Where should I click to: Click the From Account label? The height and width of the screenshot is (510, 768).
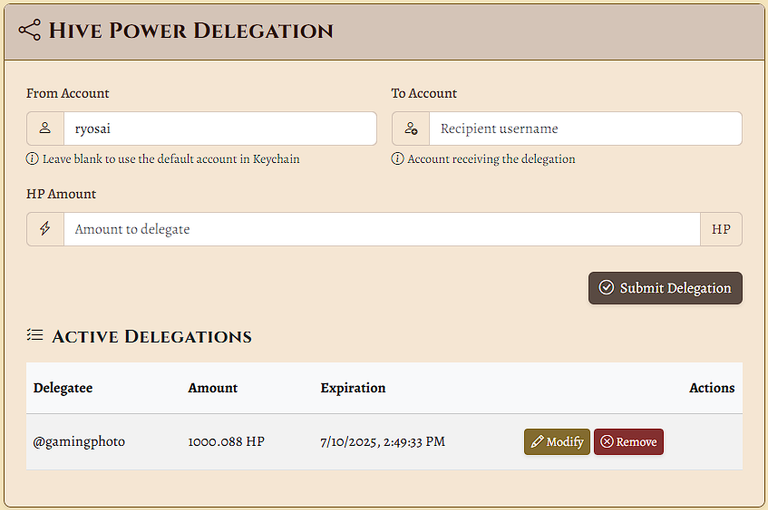68,93
